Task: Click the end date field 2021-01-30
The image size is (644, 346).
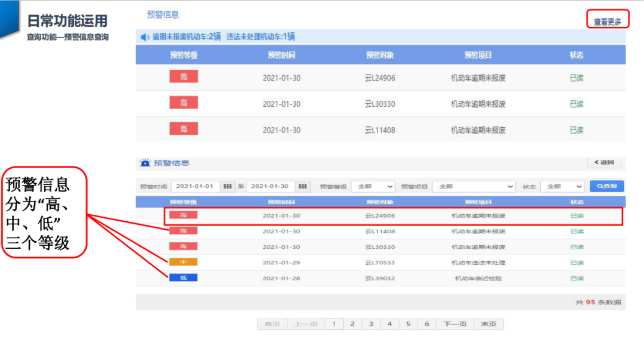Action: tap(270, 187)
